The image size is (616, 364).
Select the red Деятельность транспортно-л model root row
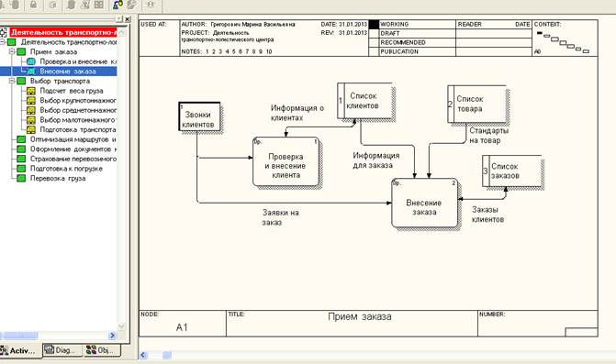coord(62,33)
